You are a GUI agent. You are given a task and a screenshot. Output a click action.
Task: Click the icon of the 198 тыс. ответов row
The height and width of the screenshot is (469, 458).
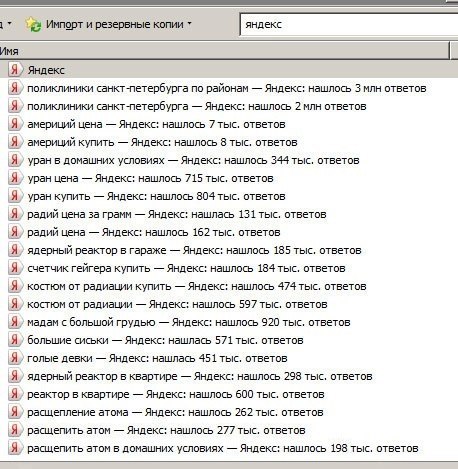pyautogui.click(x=15, y=448)
